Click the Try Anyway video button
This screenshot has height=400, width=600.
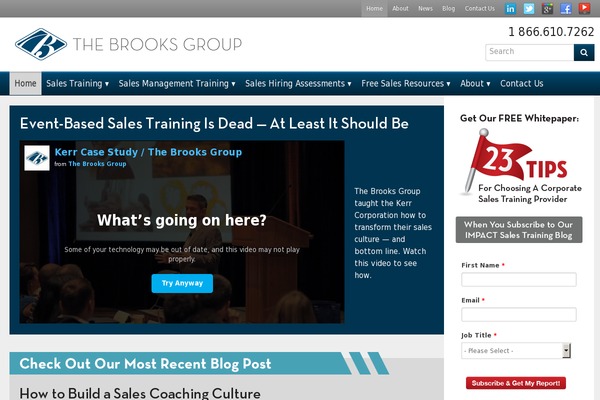182,283
